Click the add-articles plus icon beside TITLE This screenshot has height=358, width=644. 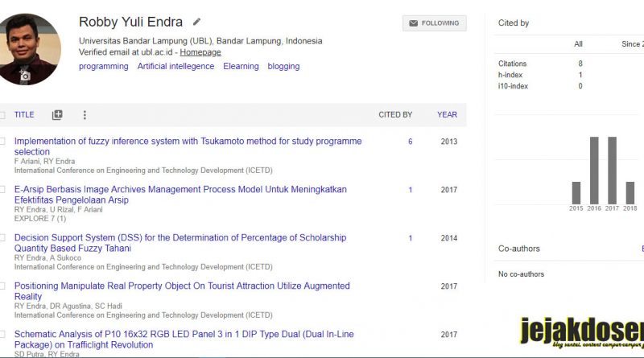pyautogui.click(x=57, y=115)
